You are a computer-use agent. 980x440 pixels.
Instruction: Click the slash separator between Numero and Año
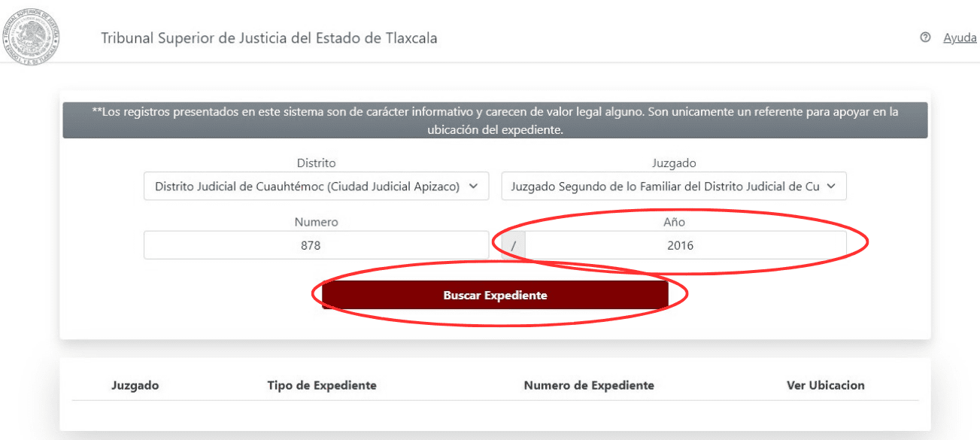click(x=511, y=242)
